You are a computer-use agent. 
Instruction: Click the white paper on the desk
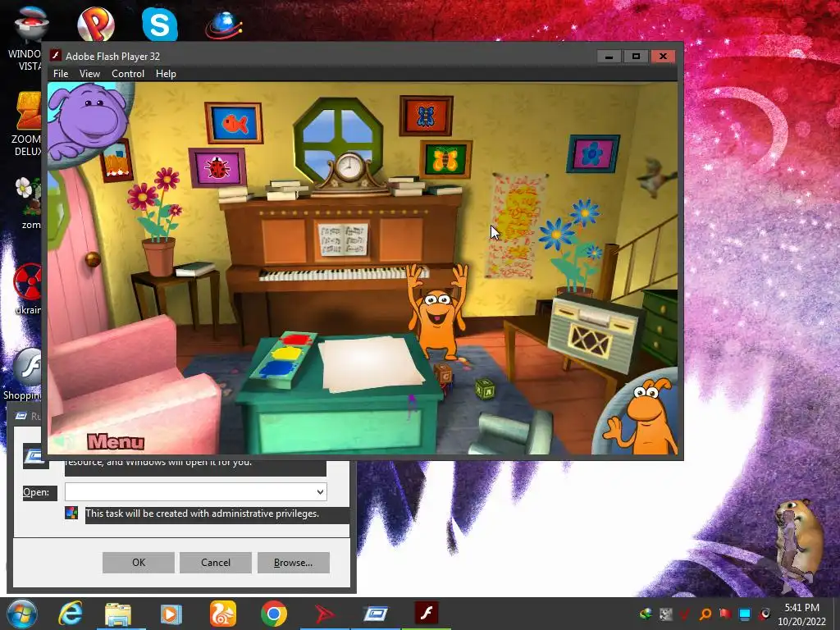coord(370,363)
